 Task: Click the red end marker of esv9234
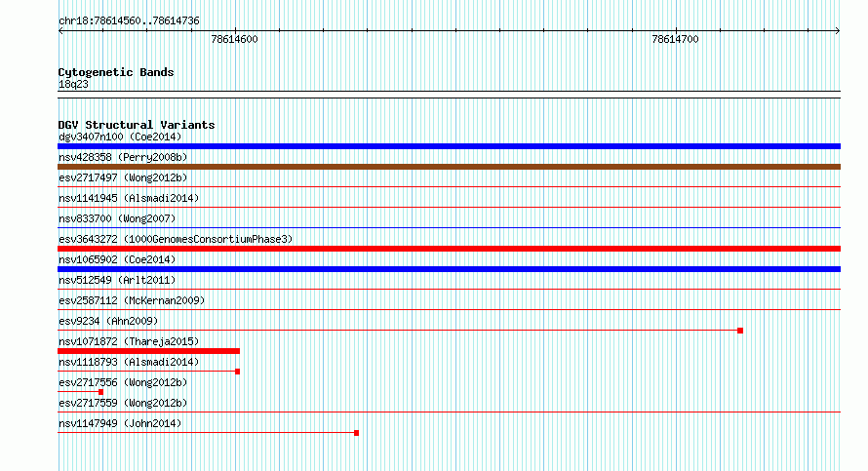740,331
